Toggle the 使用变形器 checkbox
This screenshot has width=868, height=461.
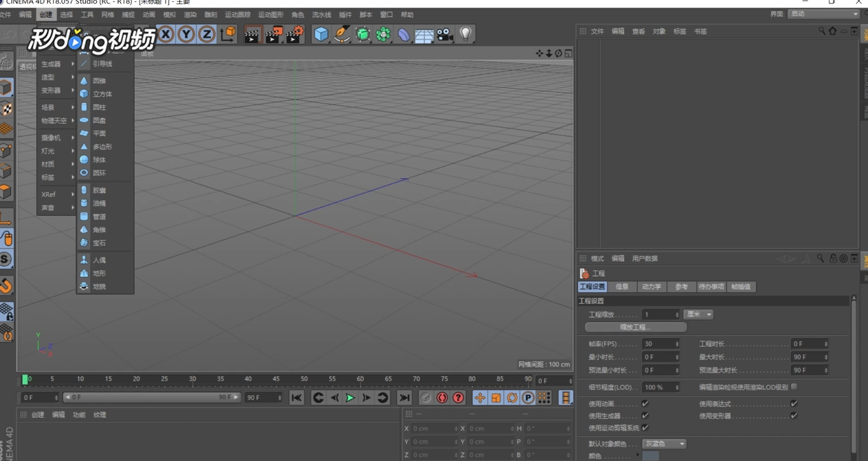click(x=794, y=416)
